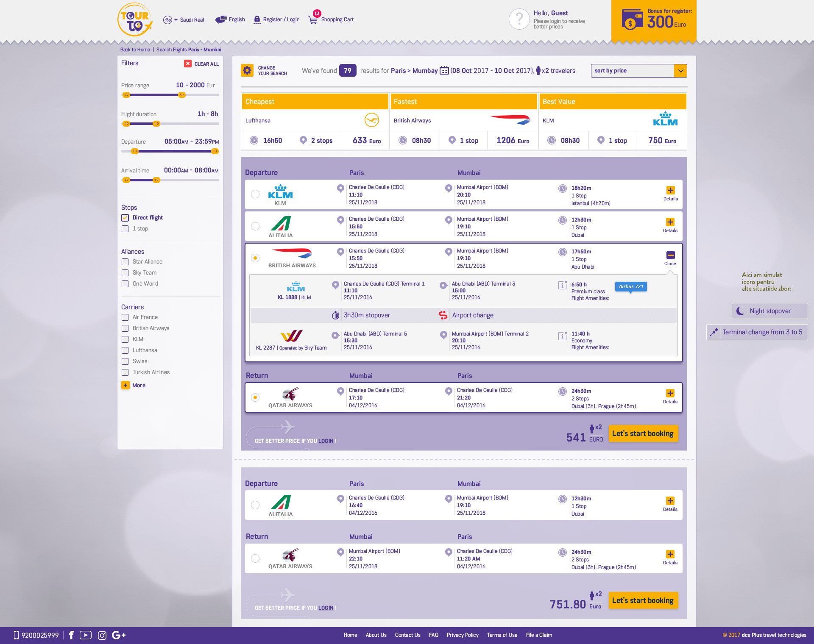This screenshot has width=814, height=644.
Task: Expand details for Qatar Airways 22:10 return
Action: pyautogui.click(x=670, y=557)
